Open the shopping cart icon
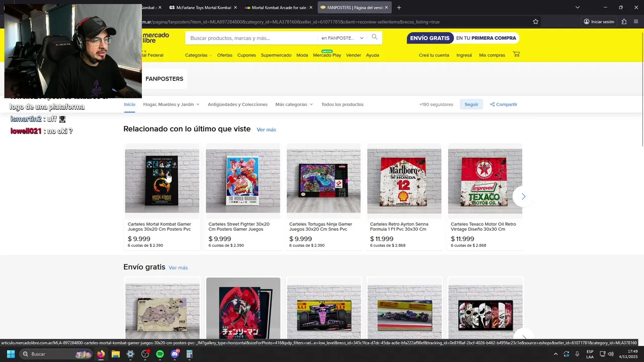The height and width of the screenshot is (362, 644). [516, 54]
